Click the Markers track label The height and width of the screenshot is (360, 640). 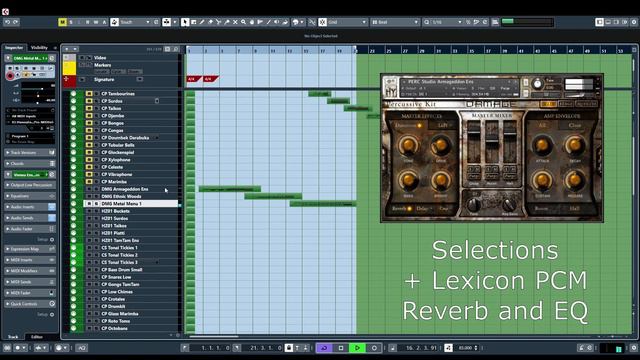102,65
